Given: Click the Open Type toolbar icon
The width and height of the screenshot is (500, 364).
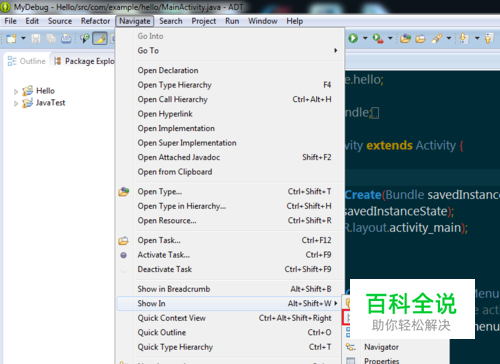Looking at the screenshot, I should pyautogui.click(x=405, y=39).
